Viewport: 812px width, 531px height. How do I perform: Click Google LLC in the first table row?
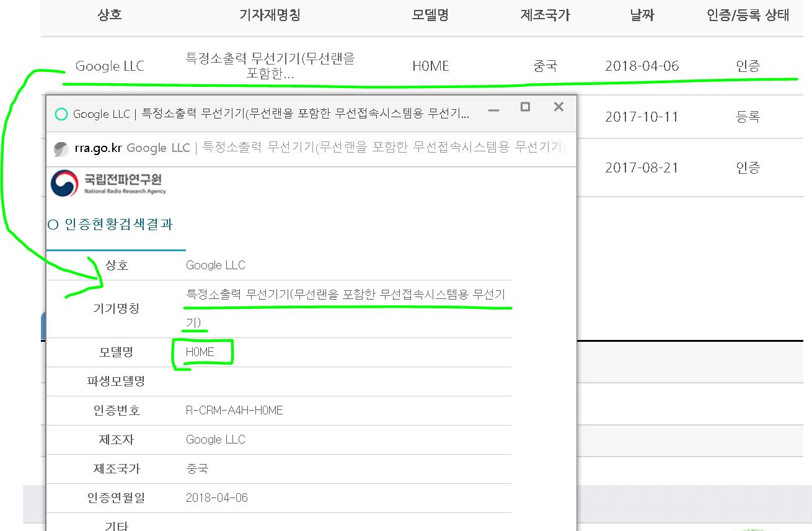tap(110, 66)
